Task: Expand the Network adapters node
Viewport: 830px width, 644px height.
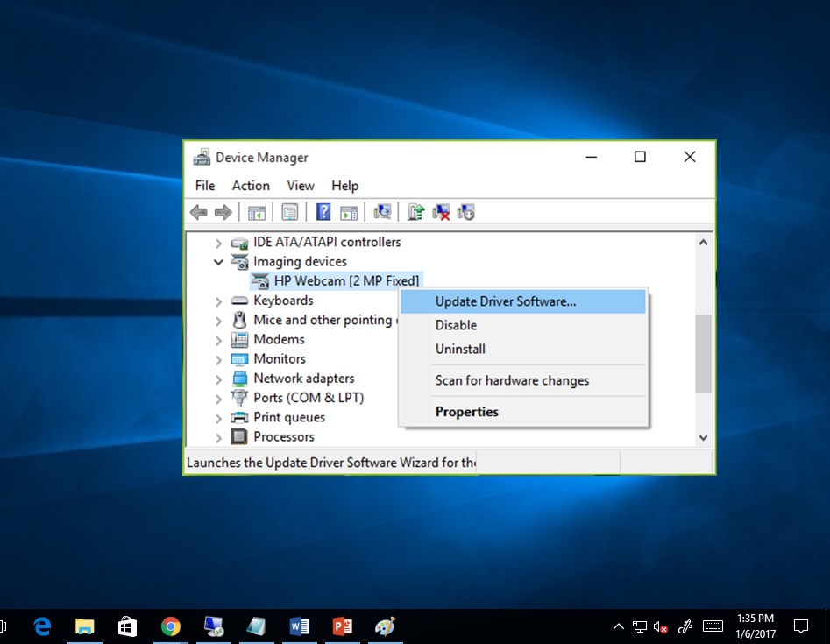Action: click(x=218, y=380)
